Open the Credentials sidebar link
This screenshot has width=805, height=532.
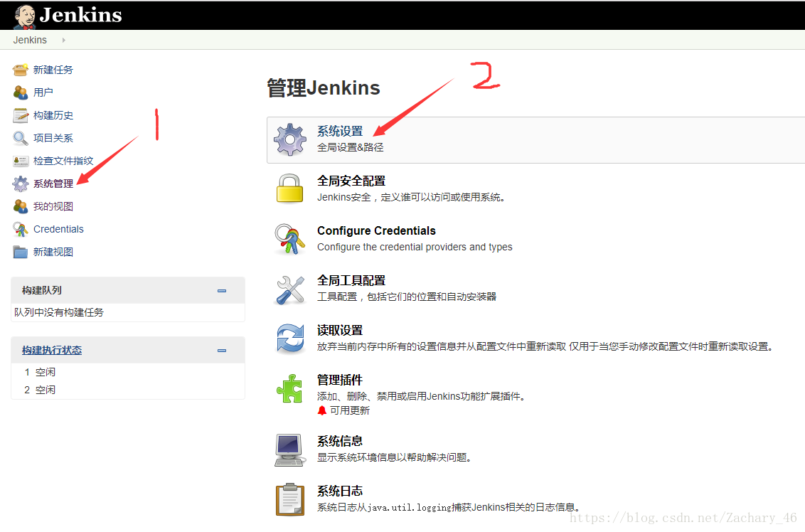[x=58, y=229]
